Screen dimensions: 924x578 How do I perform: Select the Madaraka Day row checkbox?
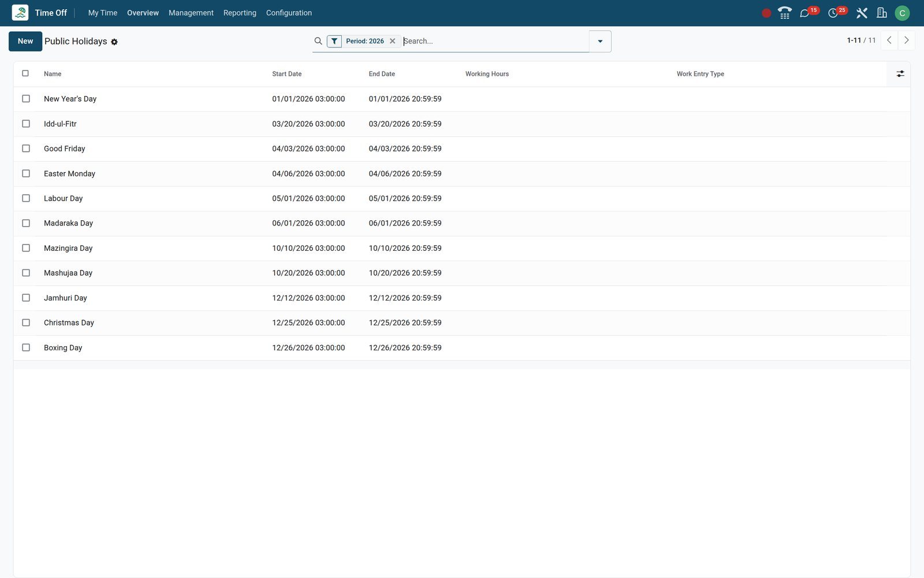click(26, 223)
